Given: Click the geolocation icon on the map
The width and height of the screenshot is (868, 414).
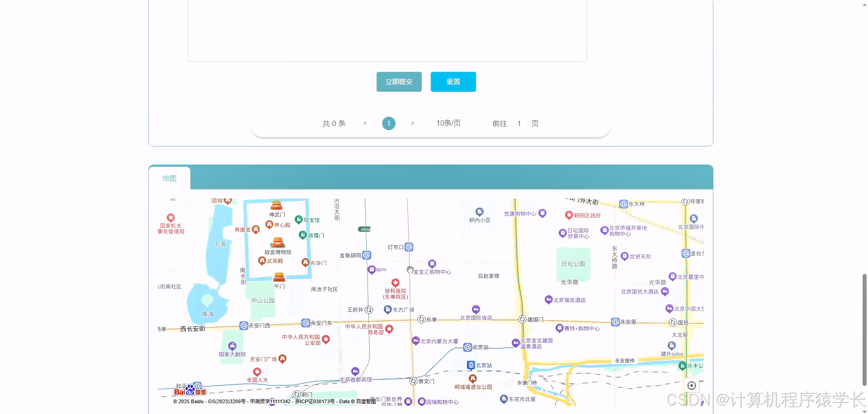Looking at the screenshot, I should 692,385.
